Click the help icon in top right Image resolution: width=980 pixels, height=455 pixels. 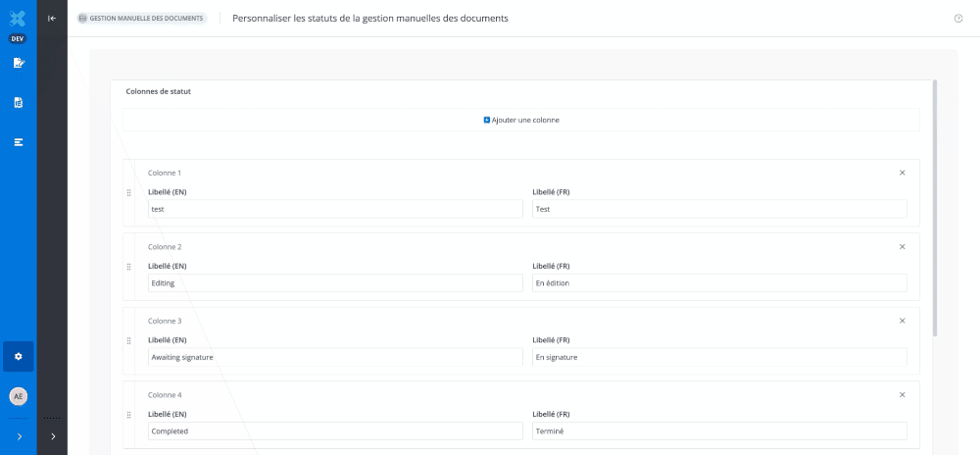pos(958,19)
